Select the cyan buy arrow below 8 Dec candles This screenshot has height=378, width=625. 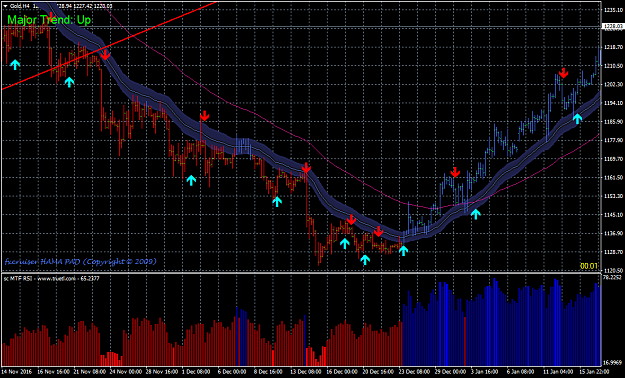pyautogui.click(x=277, y=201)
